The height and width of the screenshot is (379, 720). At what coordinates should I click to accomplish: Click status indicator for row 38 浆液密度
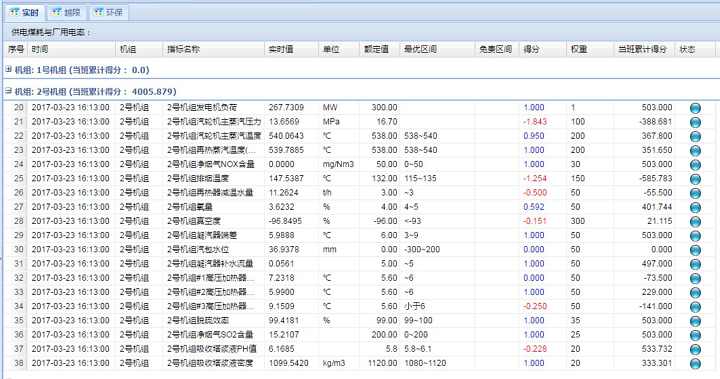point(695,364)
